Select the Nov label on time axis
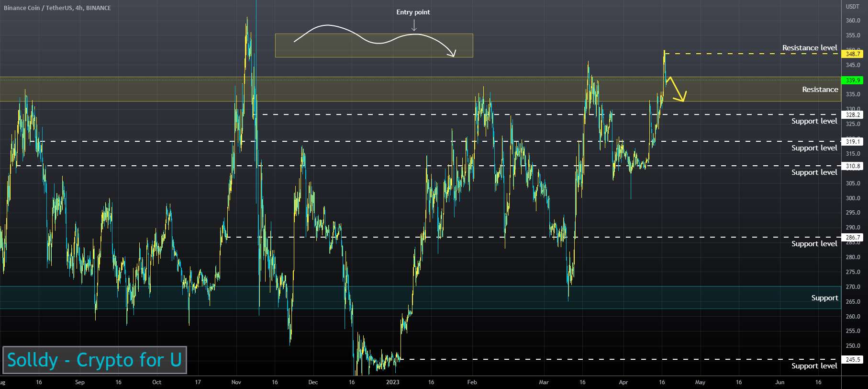This screenshot has height=389, width=868. (x=236, y=382)
